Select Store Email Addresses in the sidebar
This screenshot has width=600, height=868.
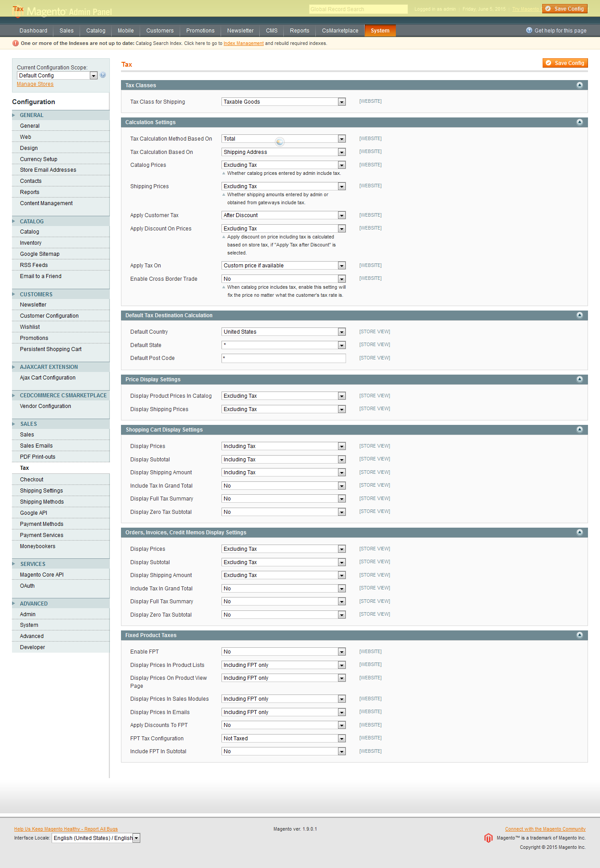pyautogui.click(x=60, y=170)
